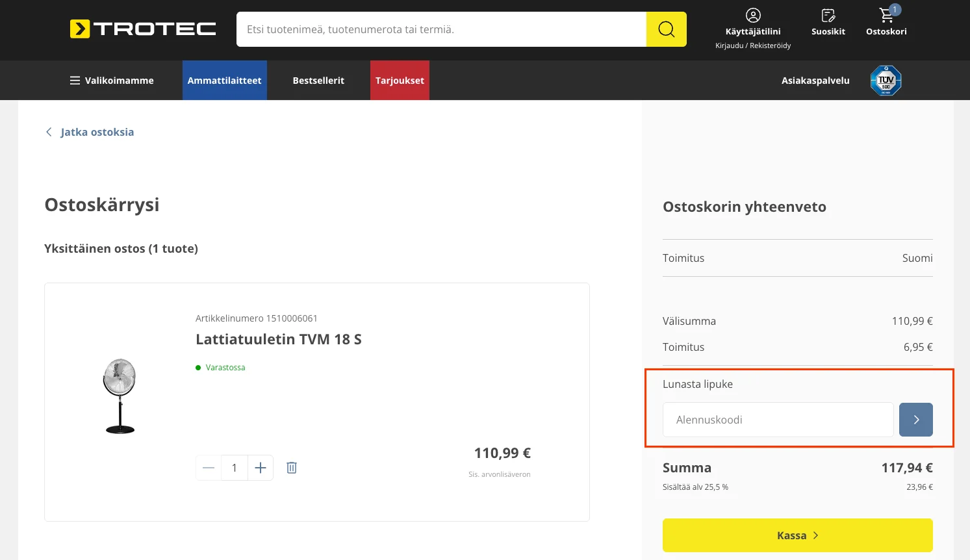Focus the Alennuskoodi discount code field
Image resolution: width=970 pixels, height=560 pixels.
click(778, 420)
